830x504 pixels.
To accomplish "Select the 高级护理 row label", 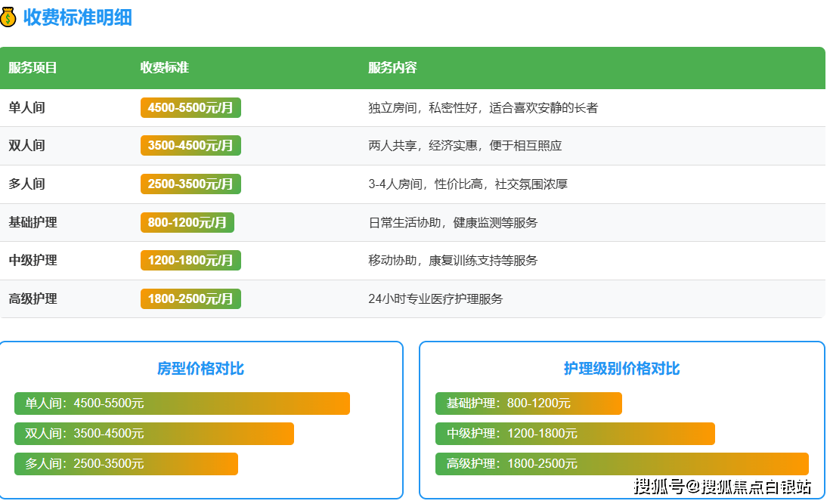I will (33, 299).
